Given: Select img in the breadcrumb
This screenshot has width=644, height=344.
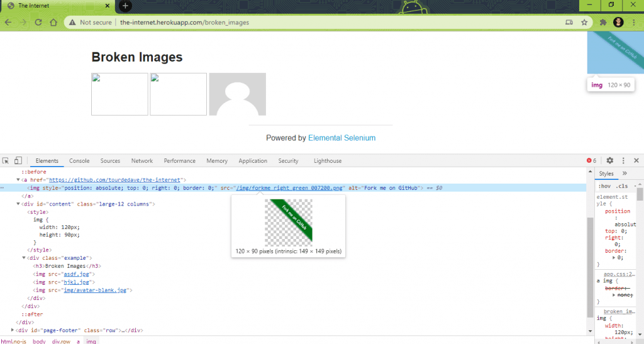Looking at the screenshot, I should (x=91, y=341).
